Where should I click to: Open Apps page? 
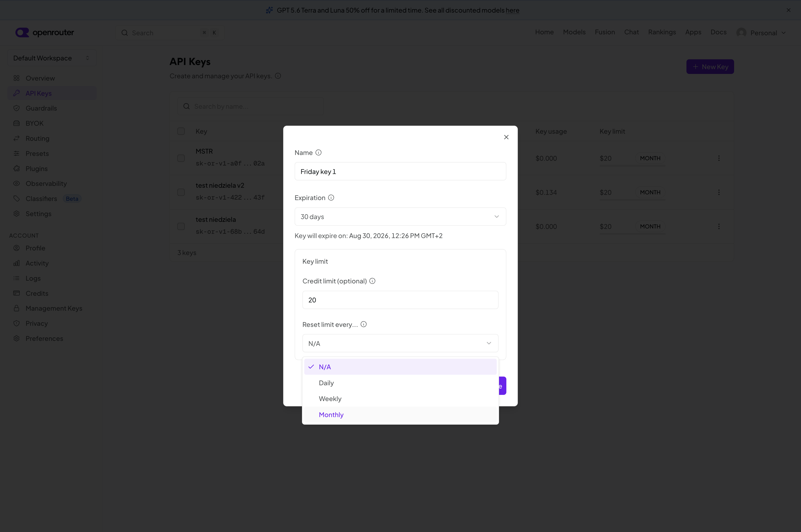point(693,32)
